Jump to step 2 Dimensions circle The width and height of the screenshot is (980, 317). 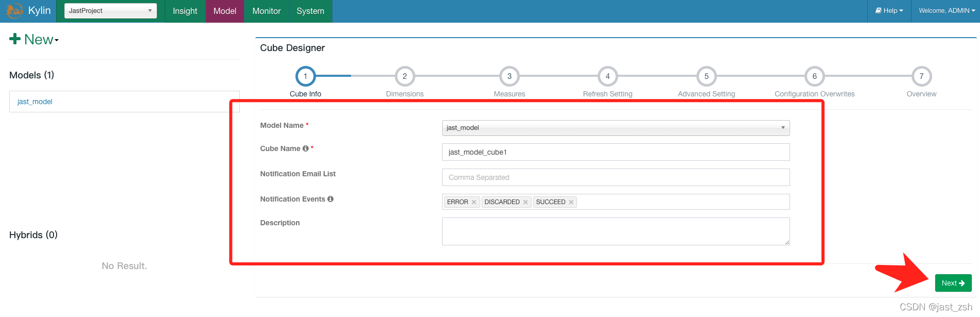tap(405, 76)
